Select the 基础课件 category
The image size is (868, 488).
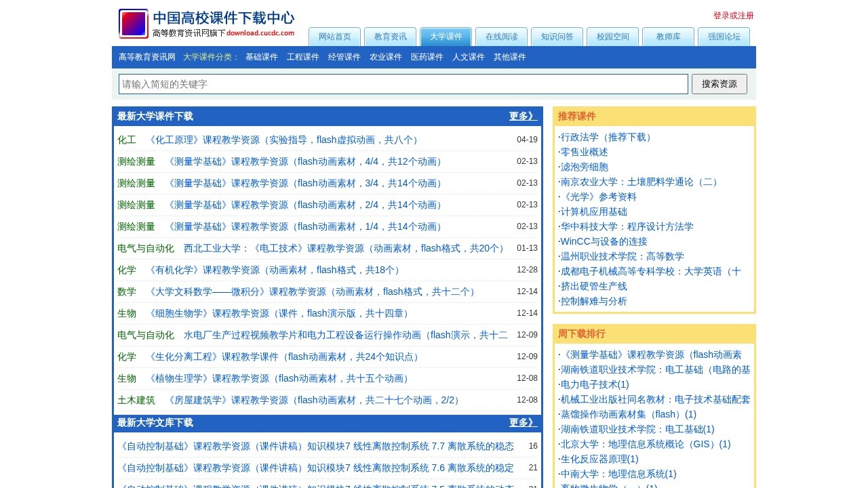coord(262,57)
